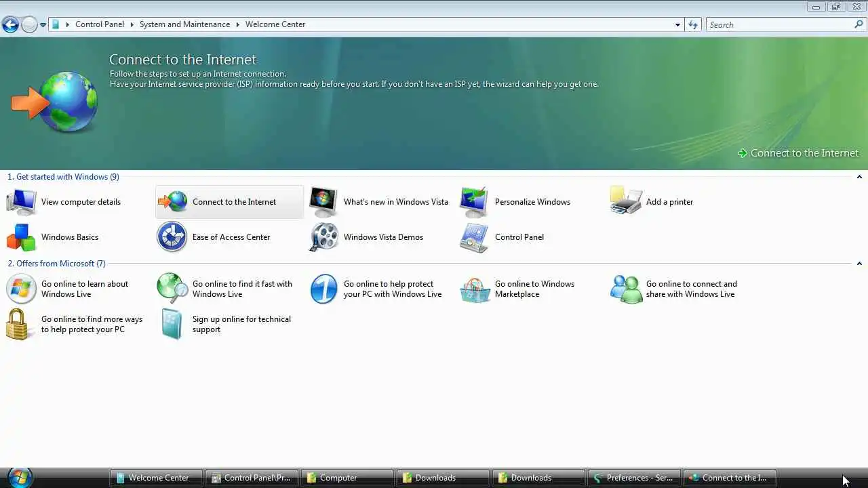Switch to the first Downloads taskbar button

point(443,478)
